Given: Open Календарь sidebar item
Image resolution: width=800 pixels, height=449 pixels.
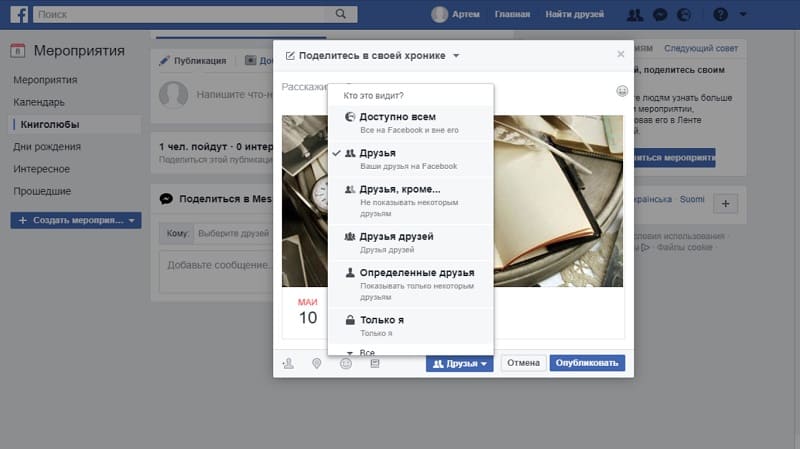Looking at the screenshot, I should click(39, 102).
